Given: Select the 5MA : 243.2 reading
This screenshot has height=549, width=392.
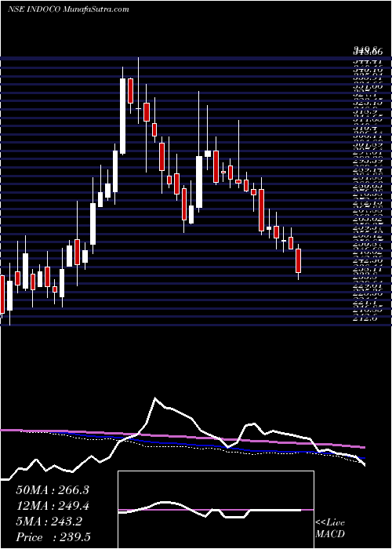Looking at the screenshot, I should click(x=49, y=522).
